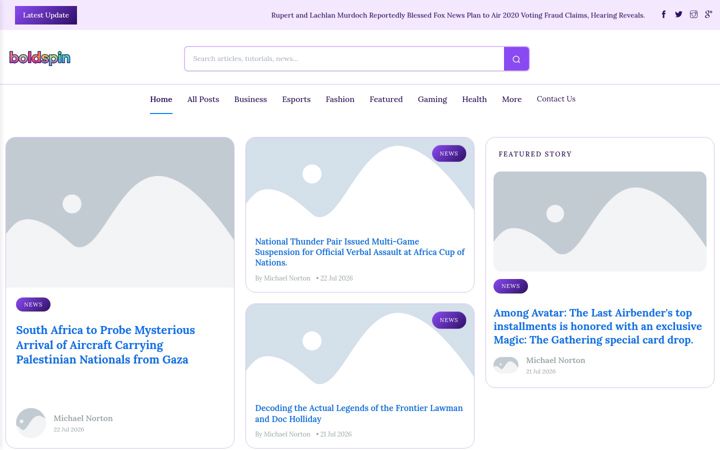Click the By Michael Norton byline under Doc Holliday

click(283, 434)
